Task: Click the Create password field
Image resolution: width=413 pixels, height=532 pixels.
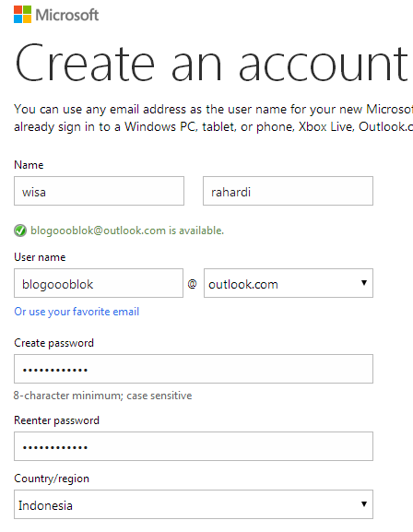Action: pyautogui.click(x=194, y=369)
